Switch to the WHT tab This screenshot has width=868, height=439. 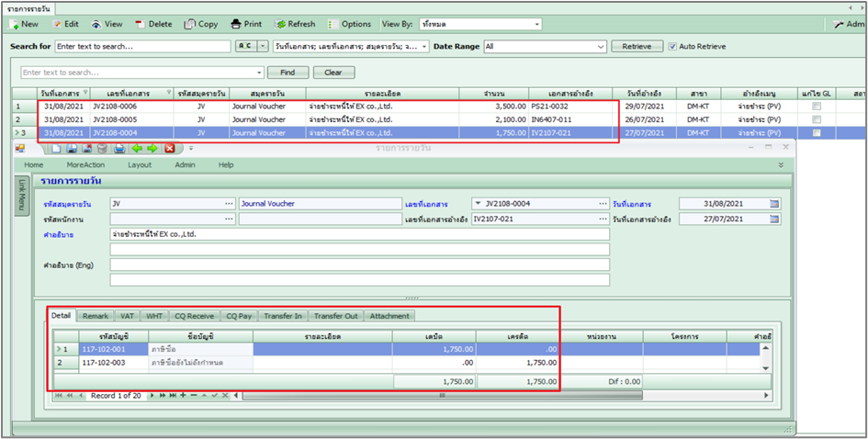point(154,316)
